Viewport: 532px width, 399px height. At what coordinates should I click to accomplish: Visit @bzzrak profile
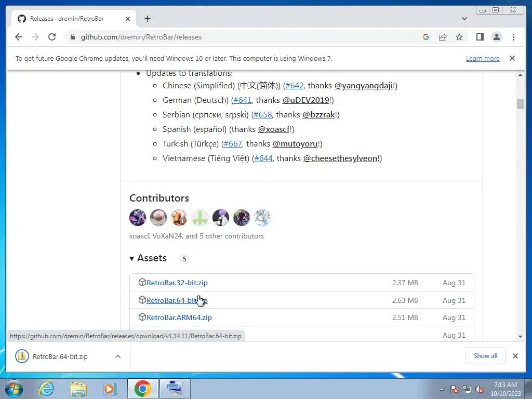coord(318,115)
